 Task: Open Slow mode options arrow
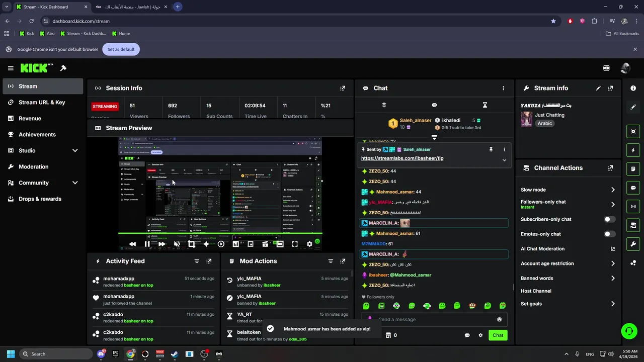(613, 190)
